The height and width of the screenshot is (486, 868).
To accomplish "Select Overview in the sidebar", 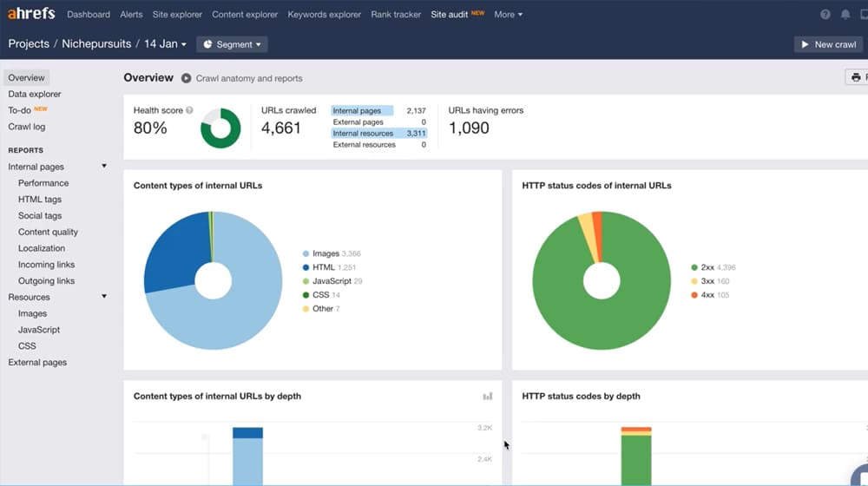I will click(x=26, y=77).
